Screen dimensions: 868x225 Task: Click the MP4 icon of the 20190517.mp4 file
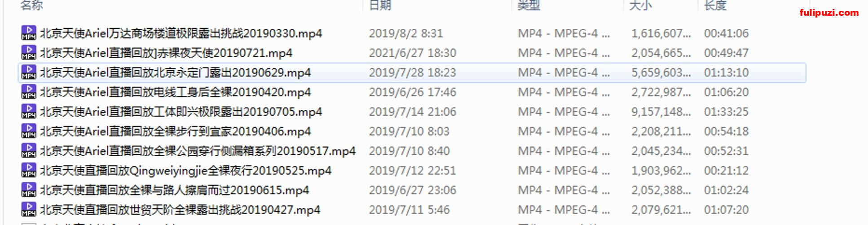click(x=29, y=150)
